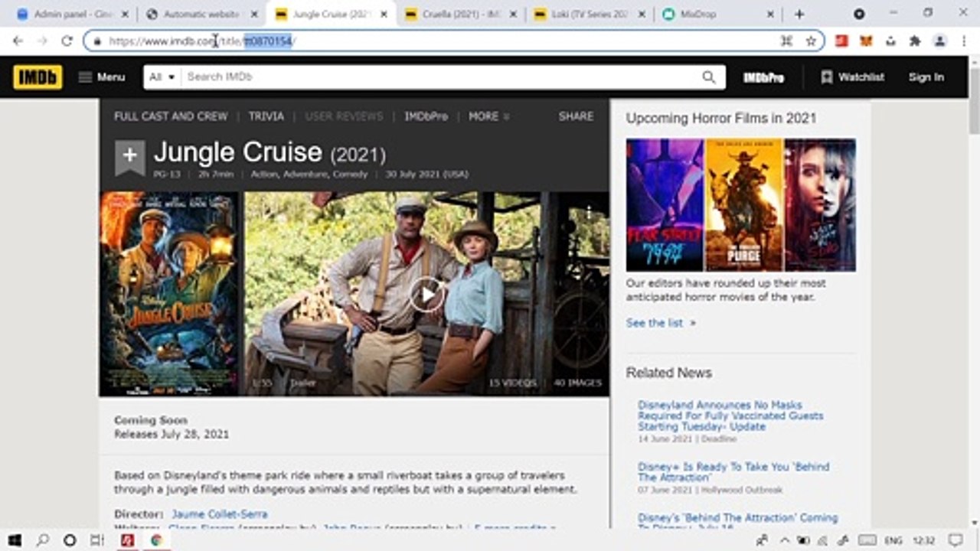Switch to the MiaDrop tab
Screen dimensions: 980x551
[718, 14]
